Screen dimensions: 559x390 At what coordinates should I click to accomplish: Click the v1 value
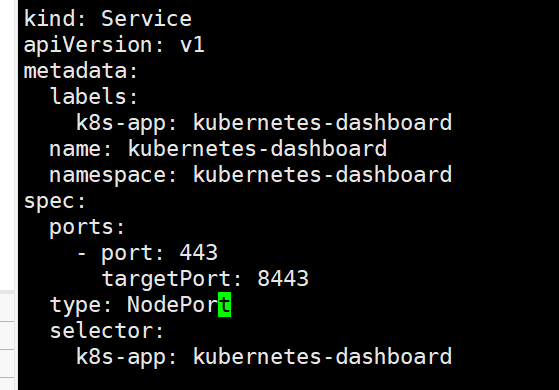(192, 45)
